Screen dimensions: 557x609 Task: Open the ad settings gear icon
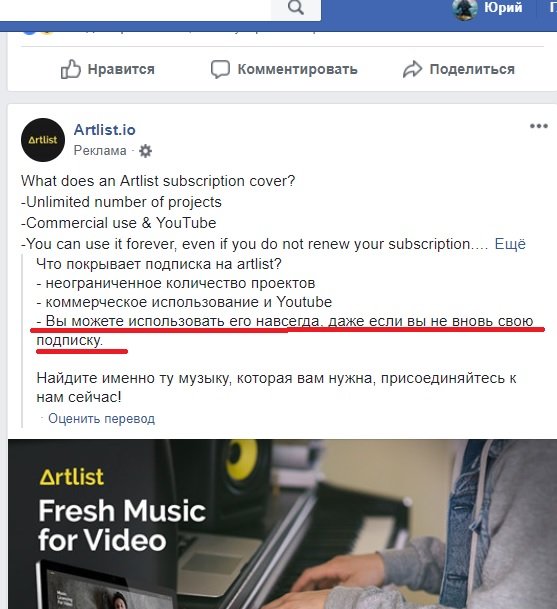click(145, 151)
